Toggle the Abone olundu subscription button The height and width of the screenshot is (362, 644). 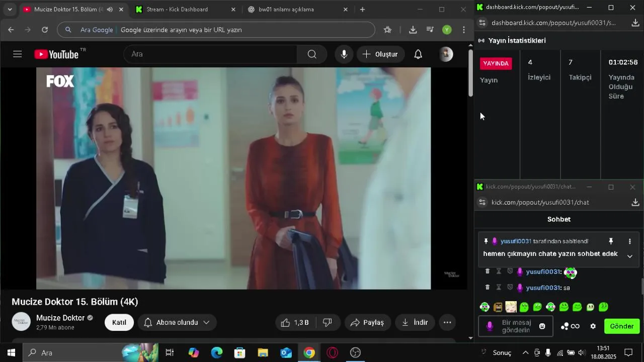(x=177, y=322)
